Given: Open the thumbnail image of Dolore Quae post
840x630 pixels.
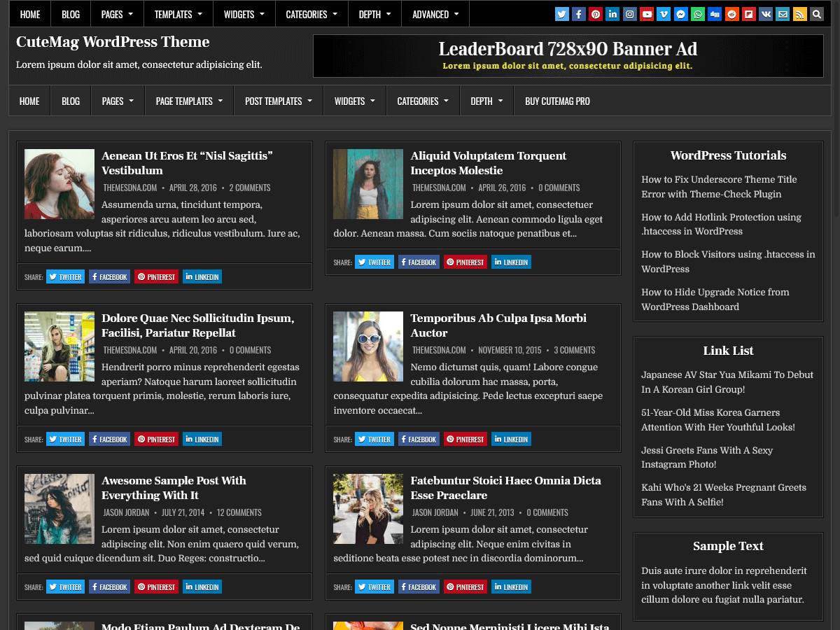Looking at the screenshot, I should pyautogui.click(x=59, y=346).
